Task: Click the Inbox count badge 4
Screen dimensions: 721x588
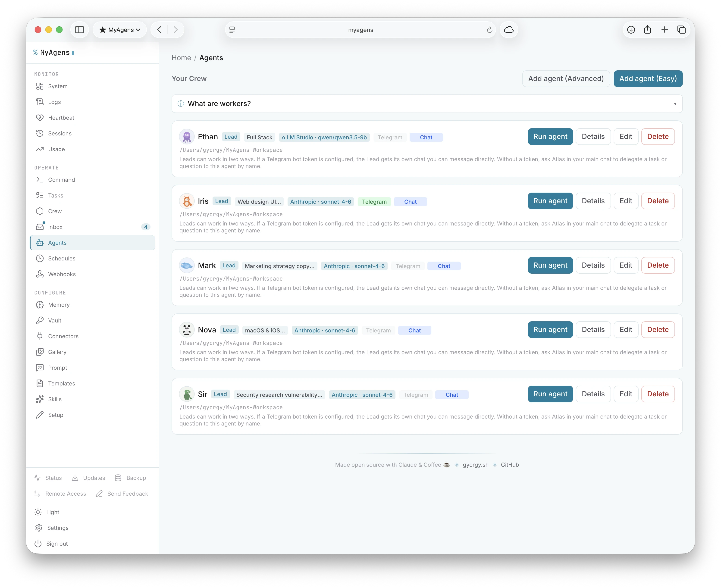Action: pos(146,227)
